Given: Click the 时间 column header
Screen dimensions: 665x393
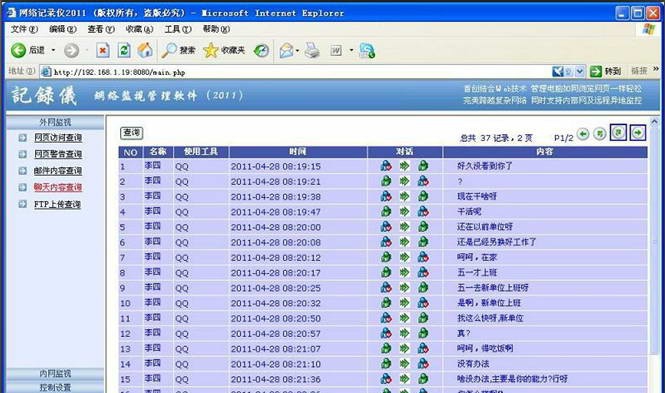Looking at the screenshot, I should point(298,152).
